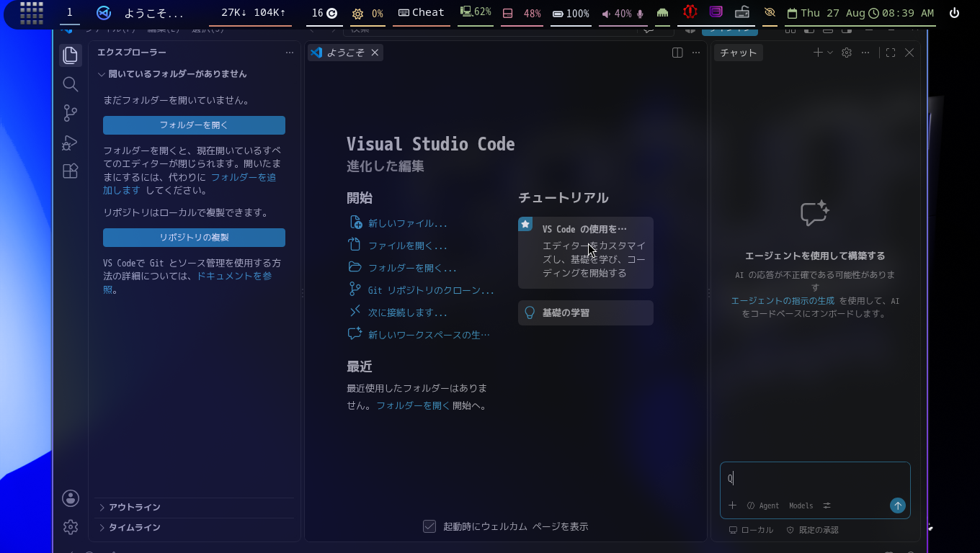Click the red alert gear icon in system tray
The image size is (980, 553).
pos(690,12)
